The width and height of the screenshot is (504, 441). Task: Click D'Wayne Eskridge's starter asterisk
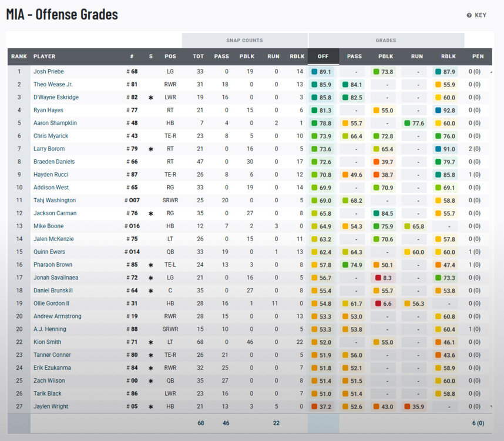point(151,98)
